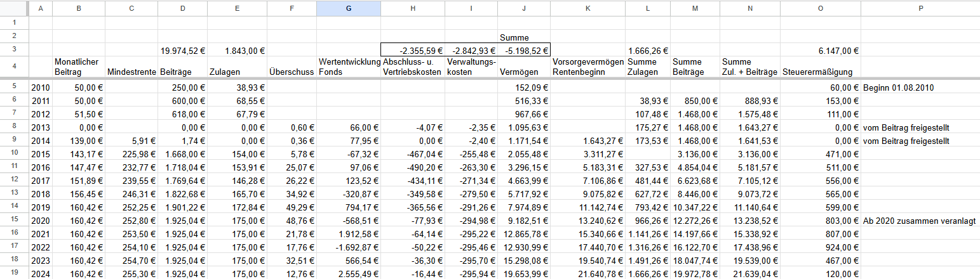Select monthly contribution 139,00 € for 2014
980x279 pixels.
(79, 141)
